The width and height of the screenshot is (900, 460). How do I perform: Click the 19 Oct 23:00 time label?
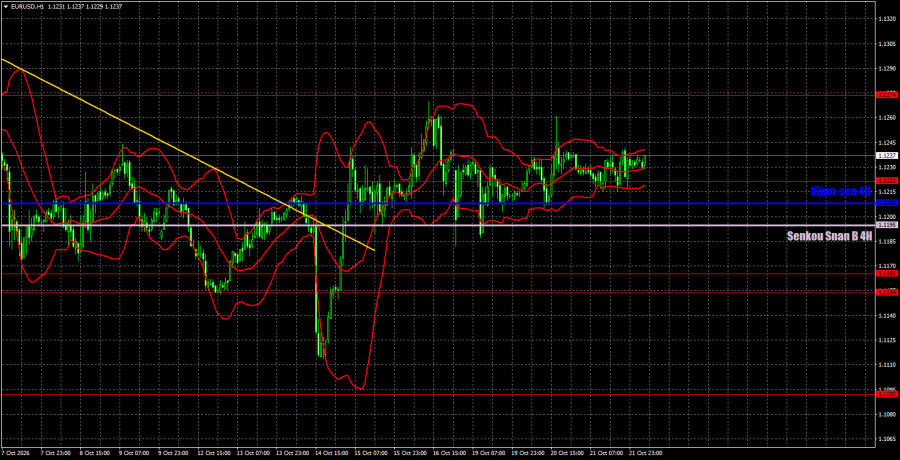pyautogui.click(x=528, y=453)
